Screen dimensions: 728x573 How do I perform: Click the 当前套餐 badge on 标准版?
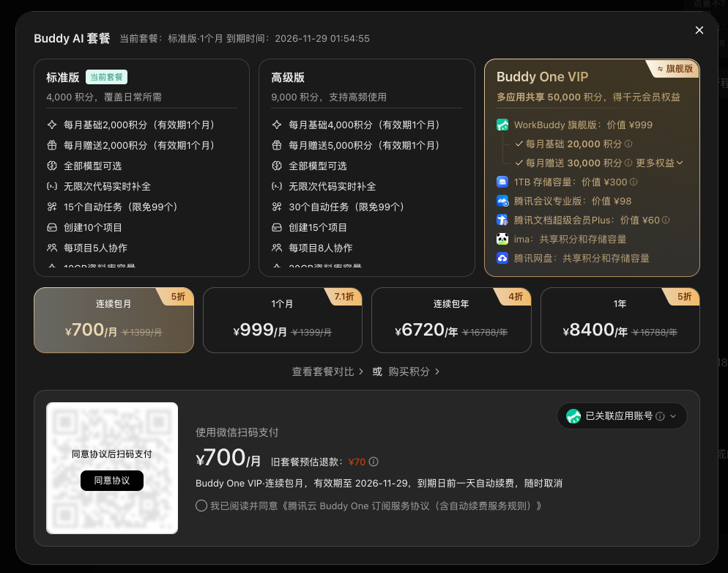tap(106, 77)
